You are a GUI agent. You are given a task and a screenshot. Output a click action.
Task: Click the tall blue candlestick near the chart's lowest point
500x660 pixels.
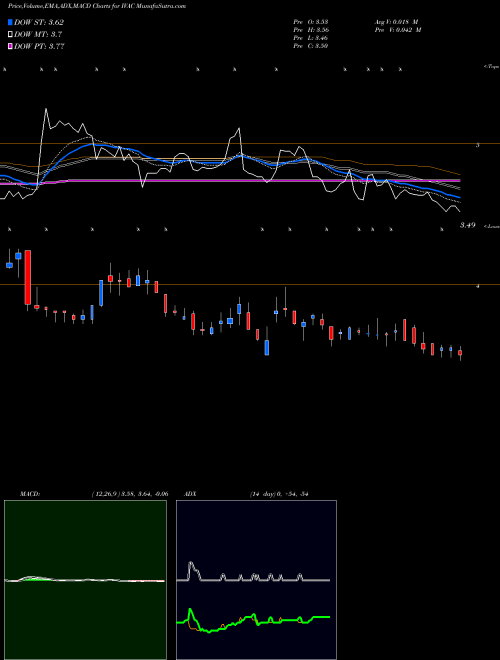coord(267,348)
